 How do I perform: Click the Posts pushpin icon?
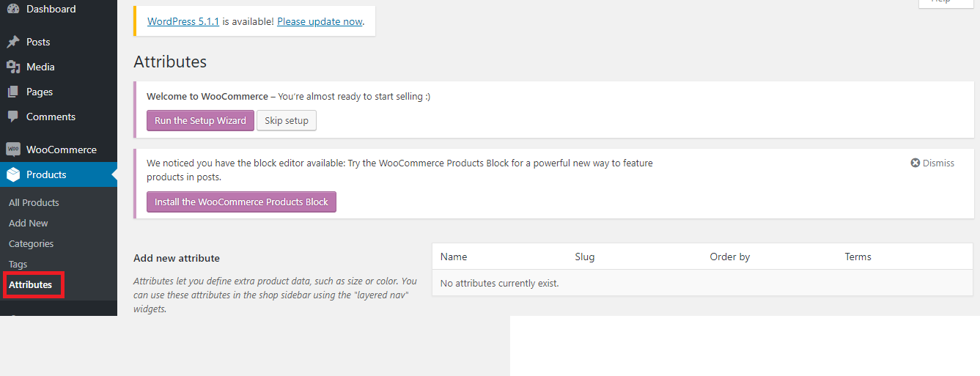click(13, 42)
